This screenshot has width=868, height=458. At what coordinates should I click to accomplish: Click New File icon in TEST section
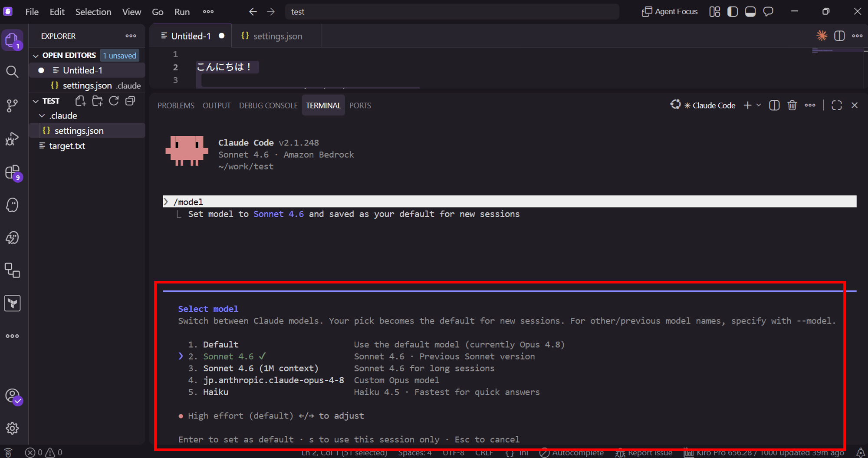click(x=80, y=101)
